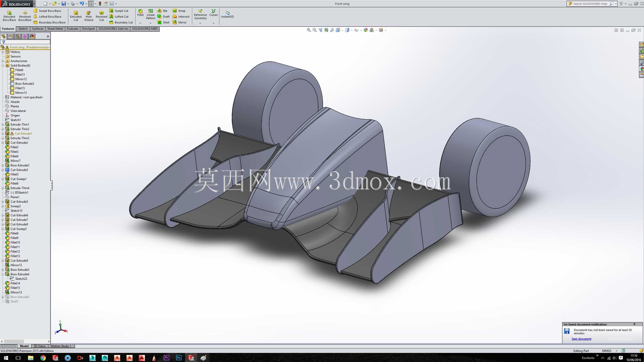
Task: Click the Rib tool
Action: tap(163, 11)
